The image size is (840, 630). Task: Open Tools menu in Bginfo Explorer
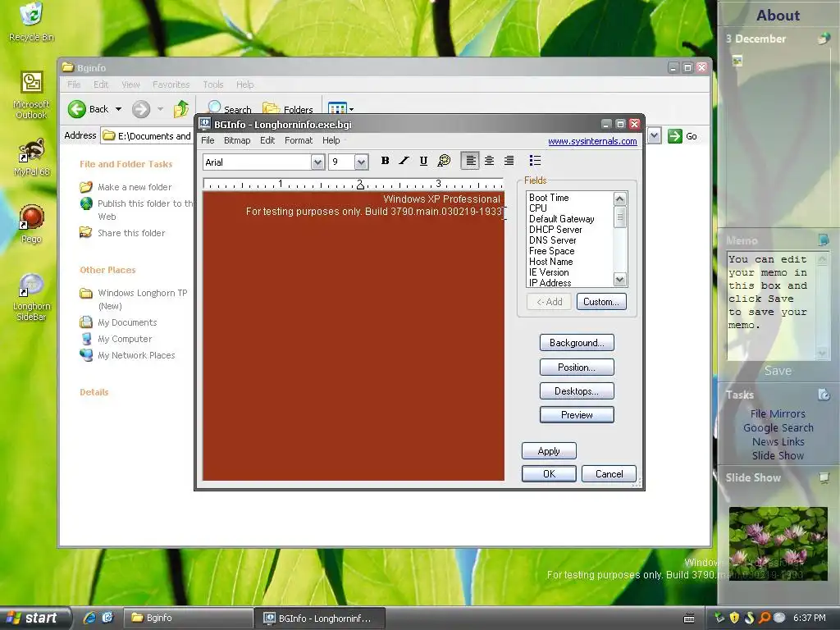[x=212, y=84]
